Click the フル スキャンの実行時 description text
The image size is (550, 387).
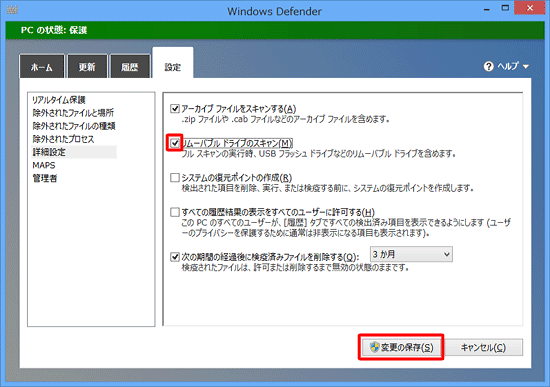(318, 154)
